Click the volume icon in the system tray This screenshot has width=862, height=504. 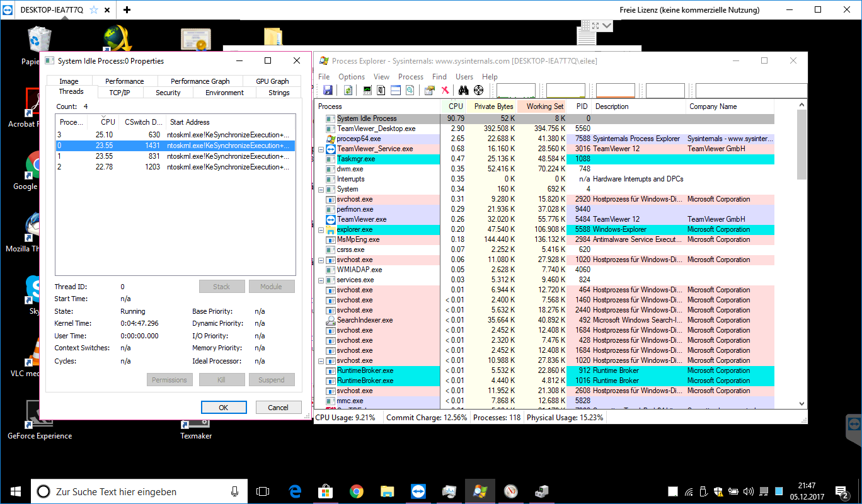[748, 491]
